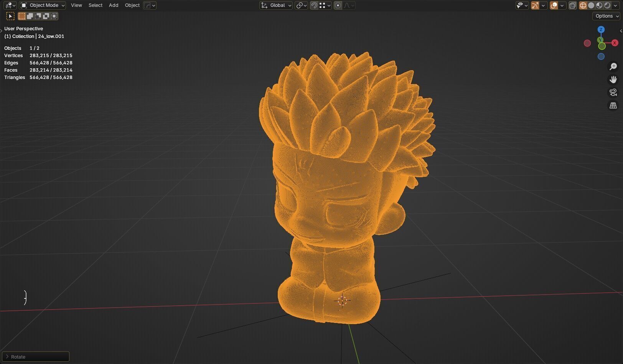This screenshot has height=364, width=623.
Task: Click the User Perspective label
Action: [x=24, y=29]
